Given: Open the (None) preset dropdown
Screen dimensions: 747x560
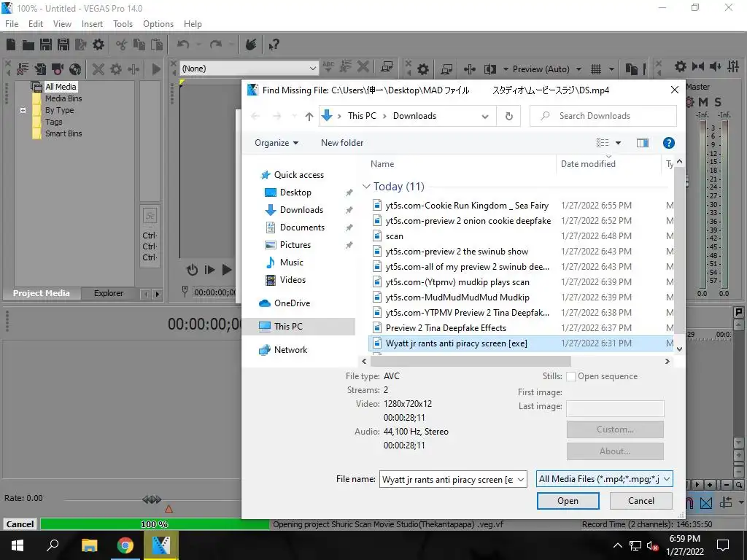Looking at the screenshot, I should tap(313, 69).
